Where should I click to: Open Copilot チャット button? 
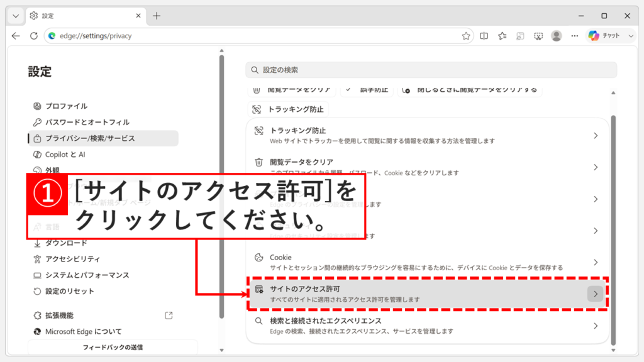(x=604, y=36)
